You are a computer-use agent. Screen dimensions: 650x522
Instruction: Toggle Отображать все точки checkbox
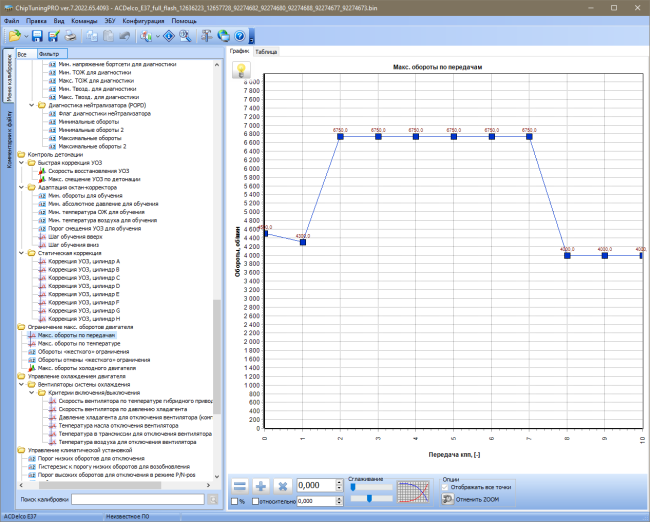[445, 487]
